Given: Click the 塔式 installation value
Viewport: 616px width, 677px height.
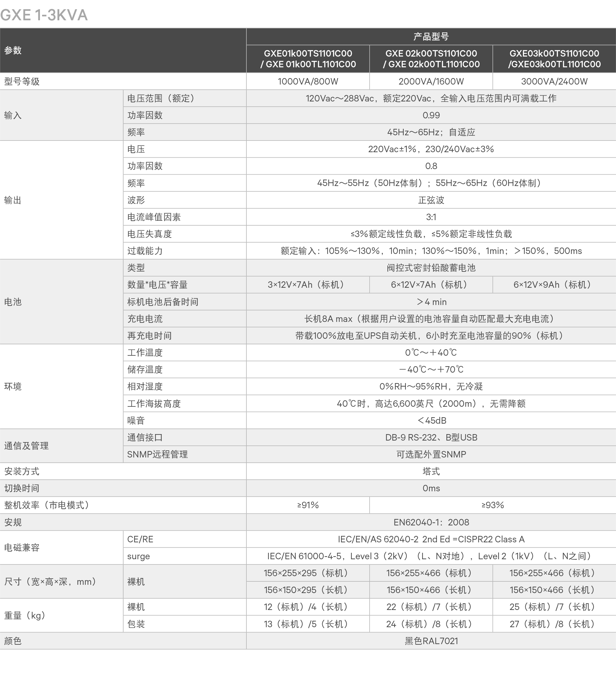Looking at the screenshot, I should (431, 472).
